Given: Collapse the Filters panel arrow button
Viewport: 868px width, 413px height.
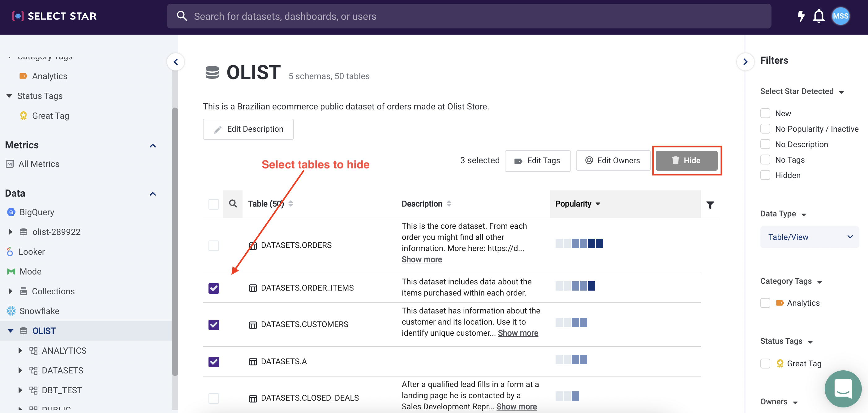Looking at the screenshot, I should tap(745, 62).
